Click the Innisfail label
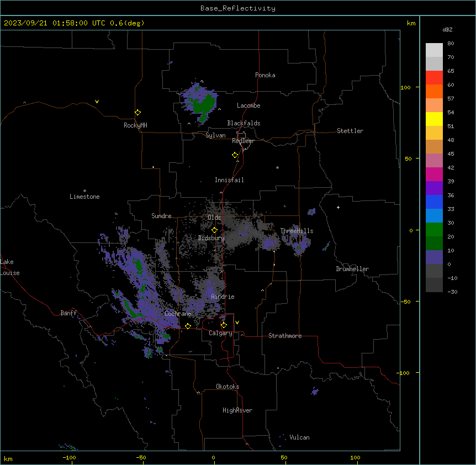Viewport: 476px width, 465px height. click(x=229, y=180)
